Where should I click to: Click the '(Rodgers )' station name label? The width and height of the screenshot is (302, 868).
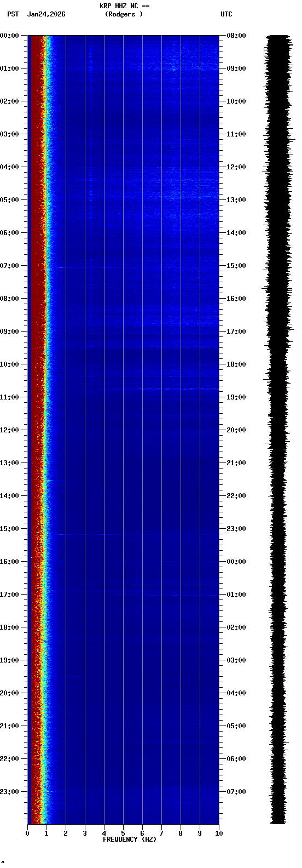pos(124,14)
